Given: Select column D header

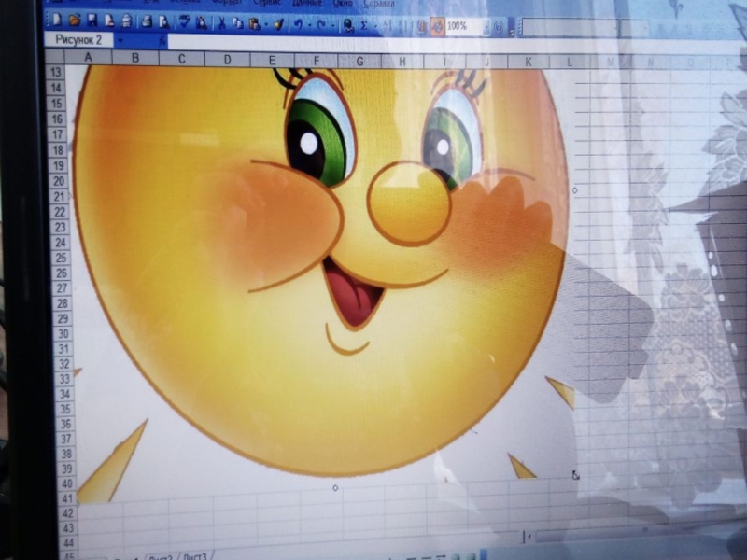Looking at the screenshot, I should pos(227,60).
